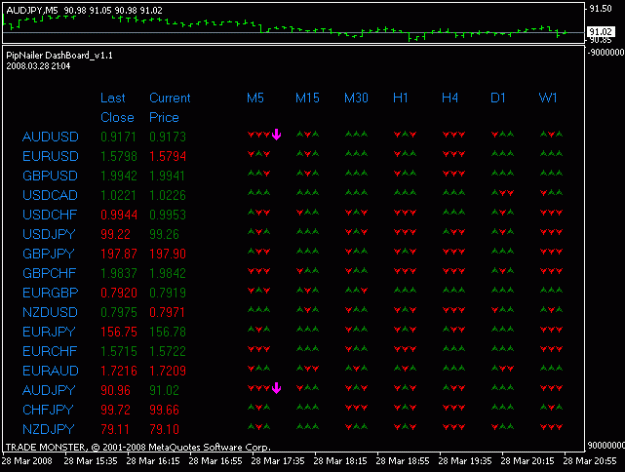The height and width of the screenshot is (472, 625).
Task: Select the D1 timeframe column header
Action: 498,98
